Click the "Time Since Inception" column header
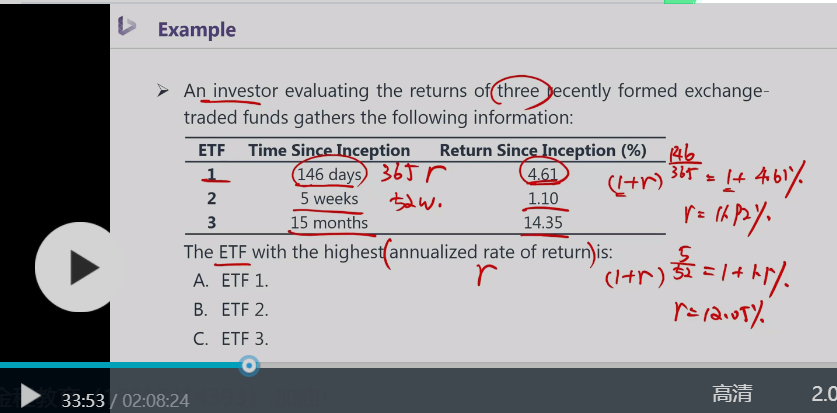The width and height of the screenshot is (837, 413). [x=329, y=150]
